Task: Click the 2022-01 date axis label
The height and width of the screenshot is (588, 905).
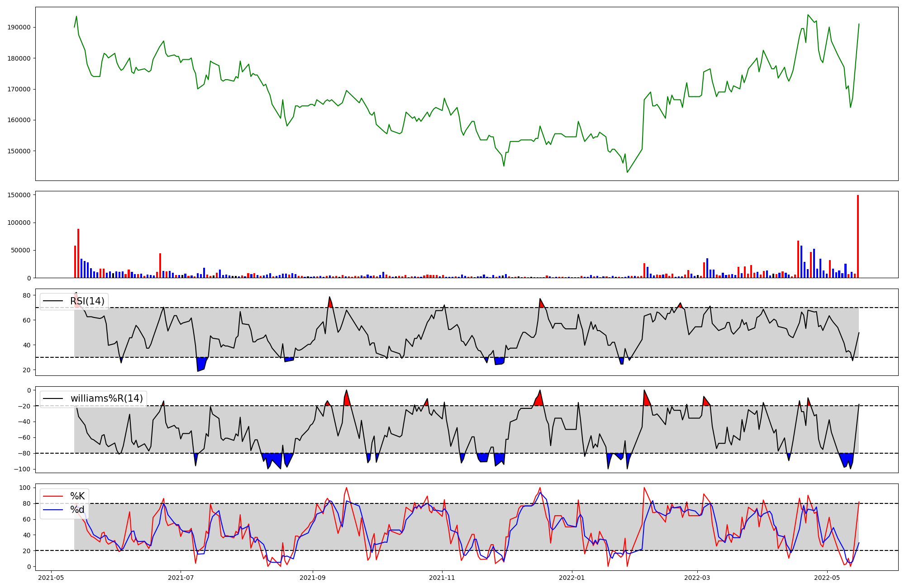Action: point(572,578)
